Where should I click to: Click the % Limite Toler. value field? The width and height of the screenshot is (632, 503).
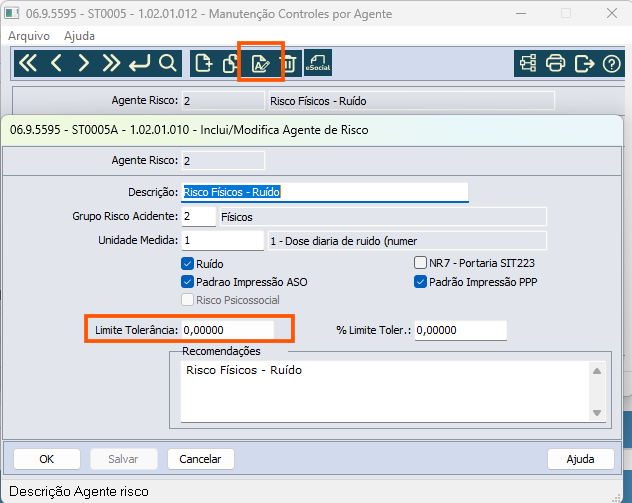[461, 330]
